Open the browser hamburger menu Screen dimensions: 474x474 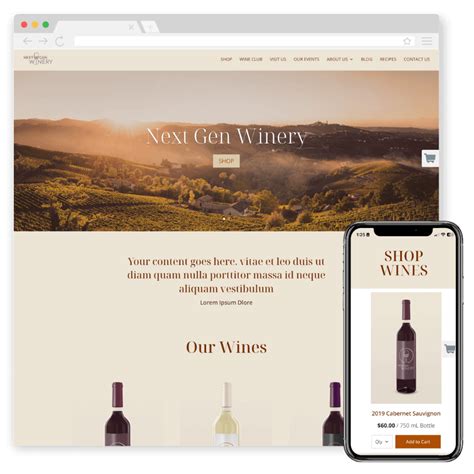click(427, 41)
